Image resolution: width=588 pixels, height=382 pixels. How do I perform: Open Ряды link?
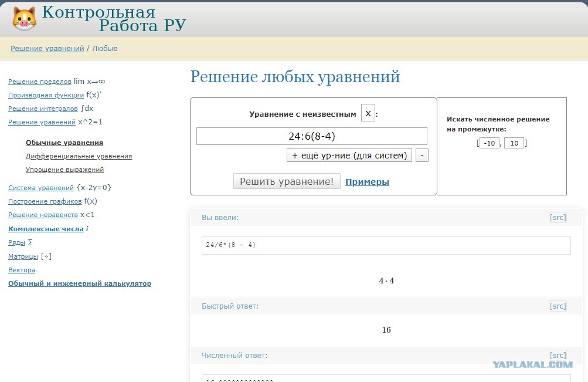click(16, 242)
